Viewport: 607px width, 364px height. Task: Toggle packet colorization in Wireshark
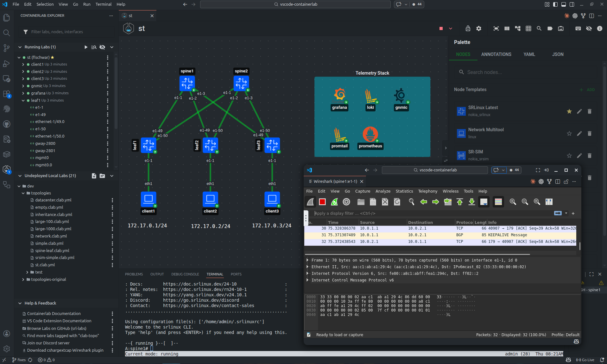coord(498,202)
